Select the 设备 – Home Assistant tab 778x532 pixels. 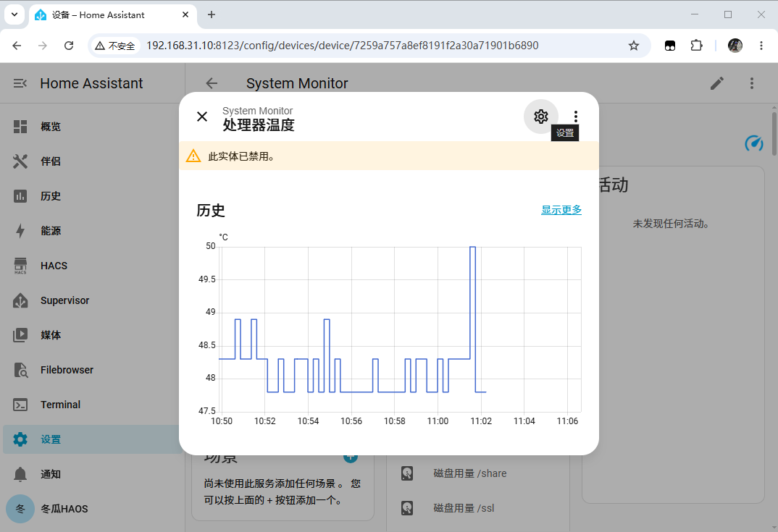coord(113,15)
